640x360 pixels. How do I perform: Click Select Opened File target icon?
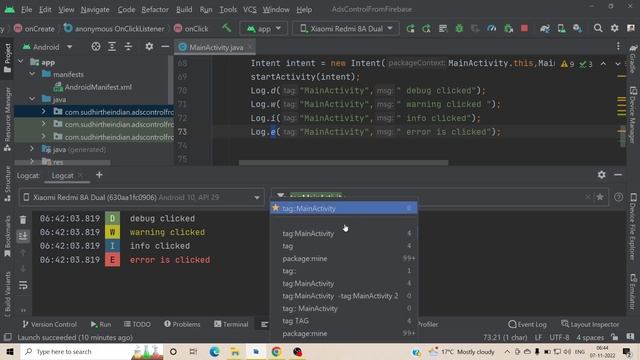point(96,47)
